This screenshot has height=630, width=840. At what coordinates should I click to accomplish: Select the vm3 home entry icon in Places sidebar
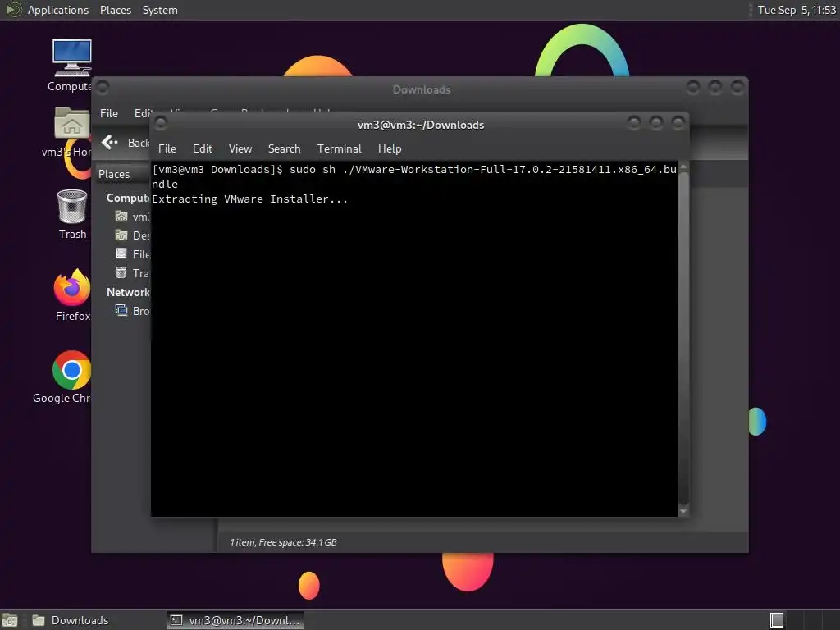click(121, 217)
